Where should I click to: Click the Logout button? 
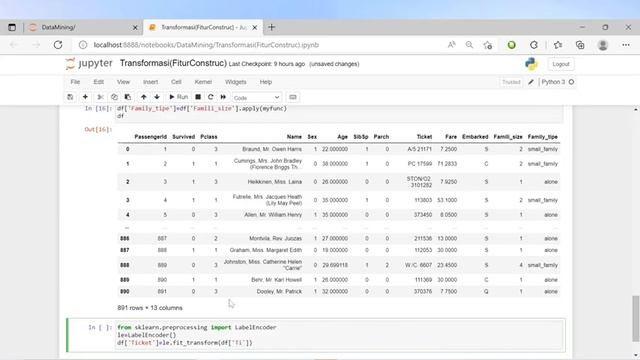coord(560,64)
